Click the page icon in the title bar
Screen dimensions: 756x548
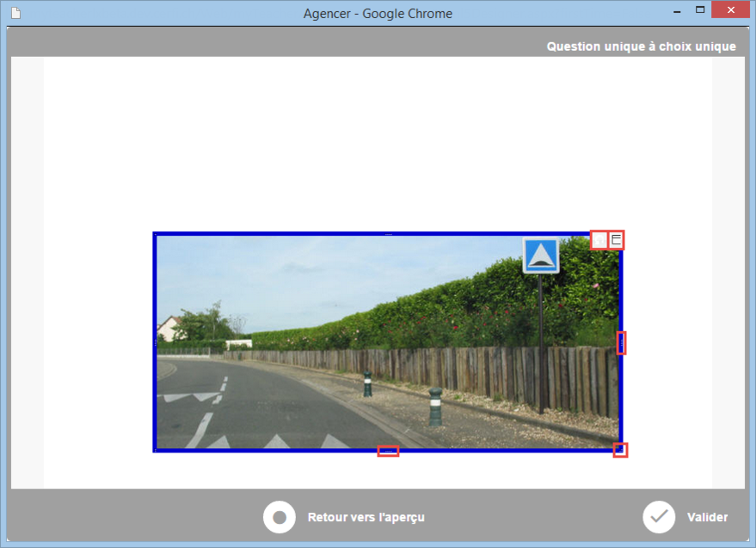tap(15, 14)
